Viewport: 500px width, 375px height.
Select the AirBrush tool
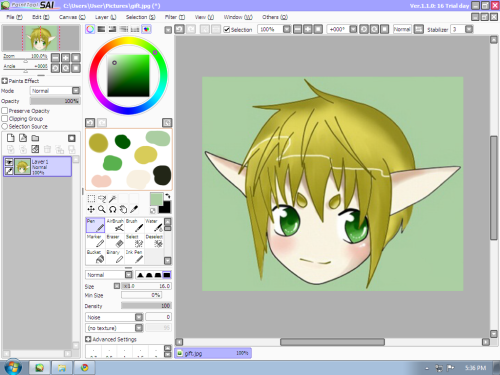pos(115,225)
